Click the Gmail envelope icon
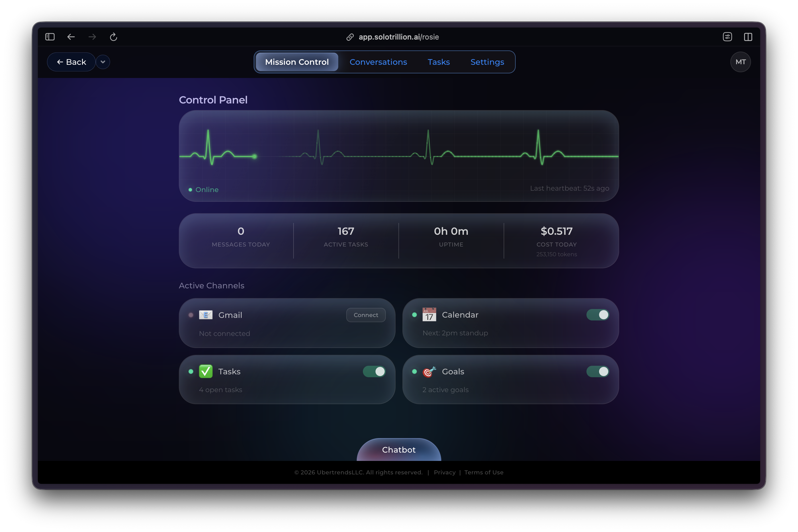Viewport: 798px width, 532px height. tap(206, 315)
